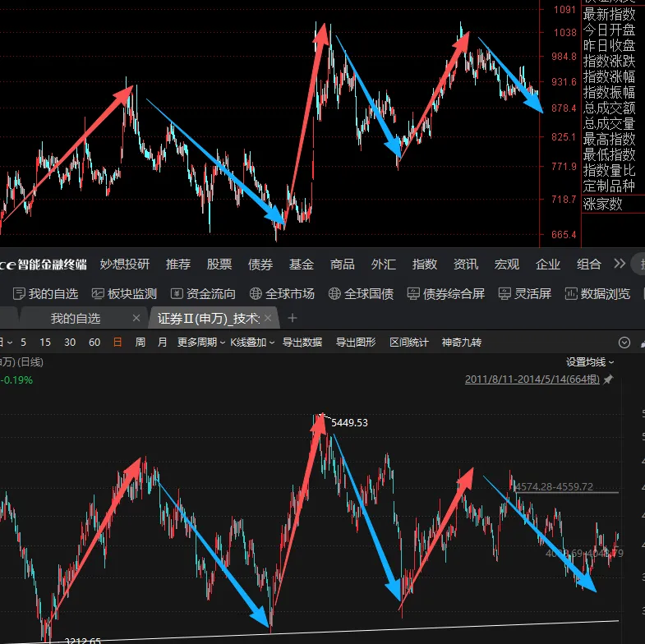Open the 日 period dropdown at left edge
Viewport: 645px width, 644px height.
pos(7,343)
